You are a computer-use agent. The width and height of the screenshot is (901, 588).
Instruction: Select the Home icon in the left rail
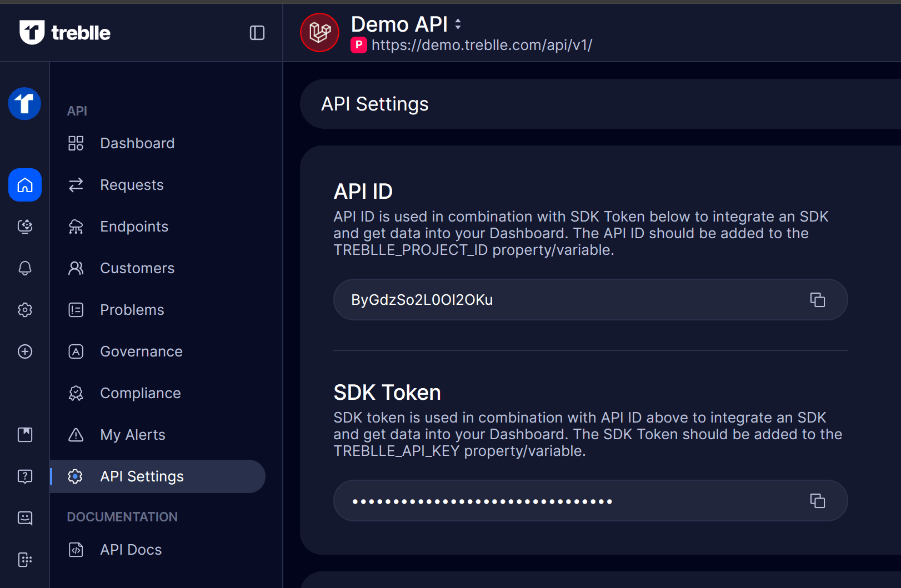coord(24,185)
